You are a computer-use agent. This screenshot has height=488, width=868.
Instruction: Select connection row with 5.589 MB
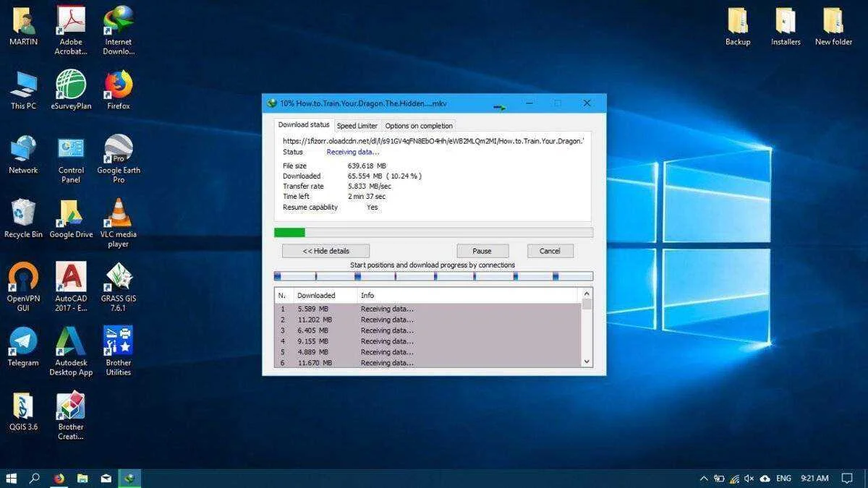coord(428,309)
